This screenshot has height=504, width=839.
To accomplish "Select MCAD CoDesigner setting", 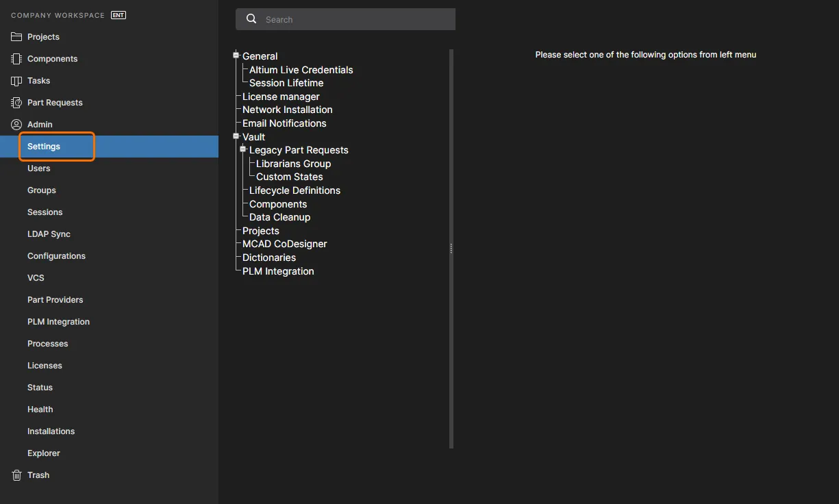I will (285, 244).
